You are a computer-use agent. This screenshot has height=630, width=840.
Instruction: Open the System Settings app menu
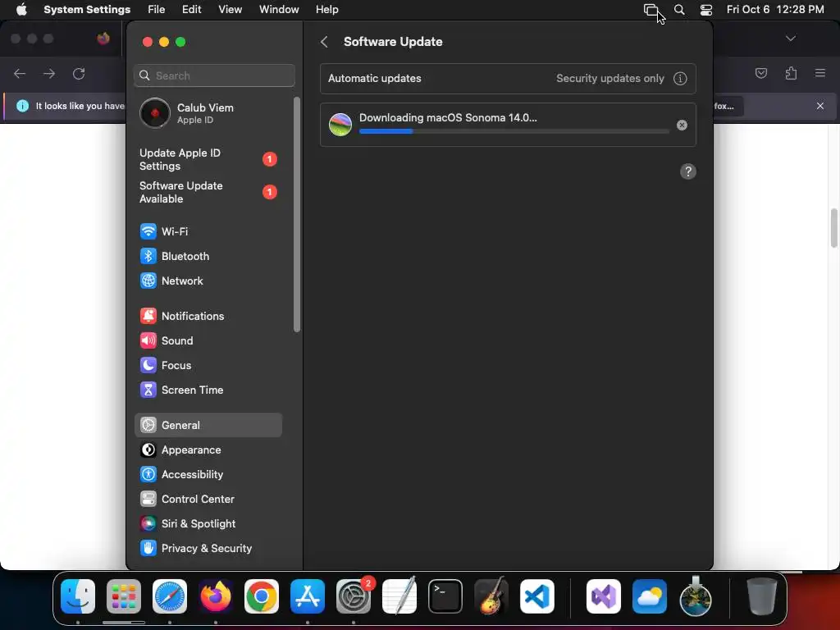point(87,10)
